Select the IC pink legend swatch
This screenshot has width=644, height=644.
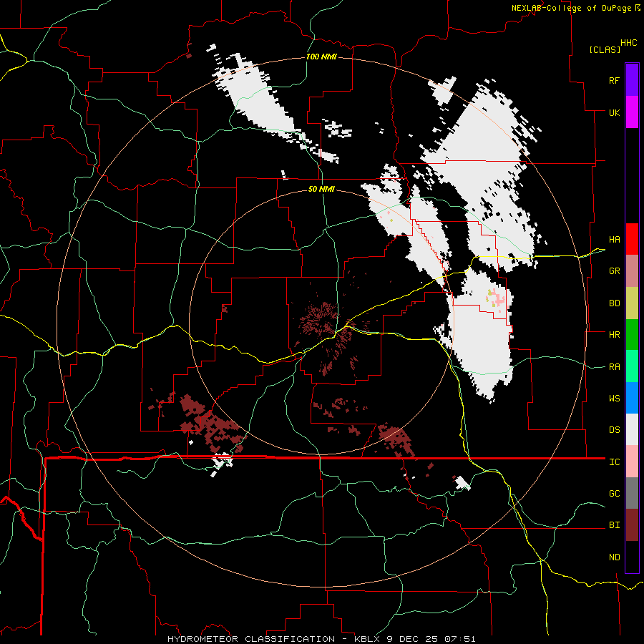[632, 462]
